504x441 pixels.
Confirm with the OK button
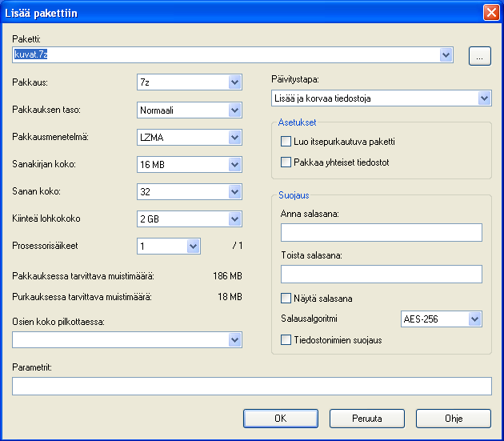281,419
